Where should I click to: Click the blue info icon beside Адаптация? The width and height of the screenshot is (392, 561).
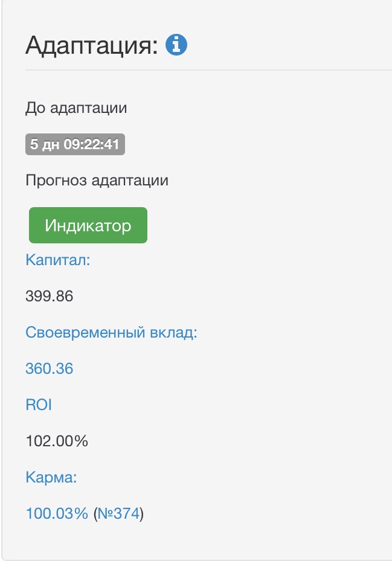[x=176, y=45]
